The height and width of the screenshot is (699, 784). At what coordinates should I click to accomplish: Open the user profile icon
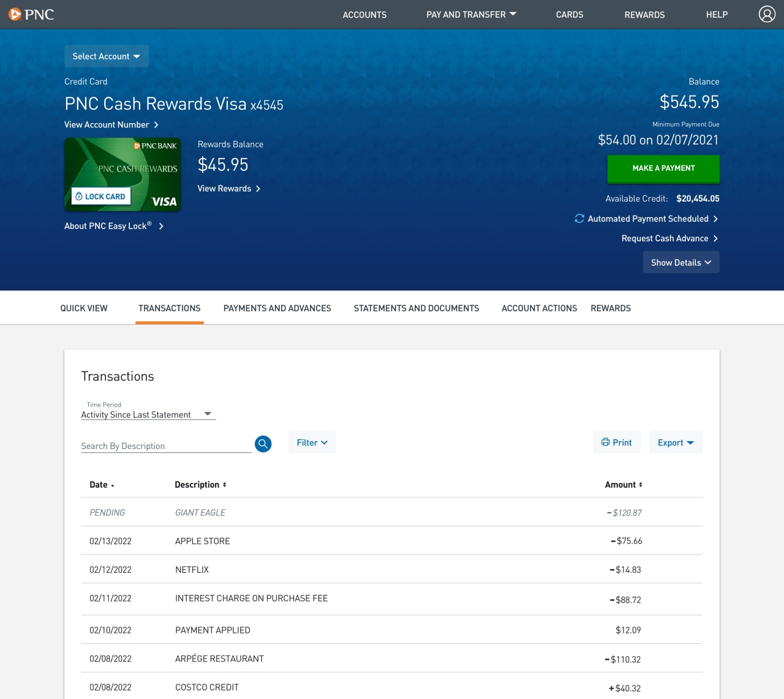point(767,14)
